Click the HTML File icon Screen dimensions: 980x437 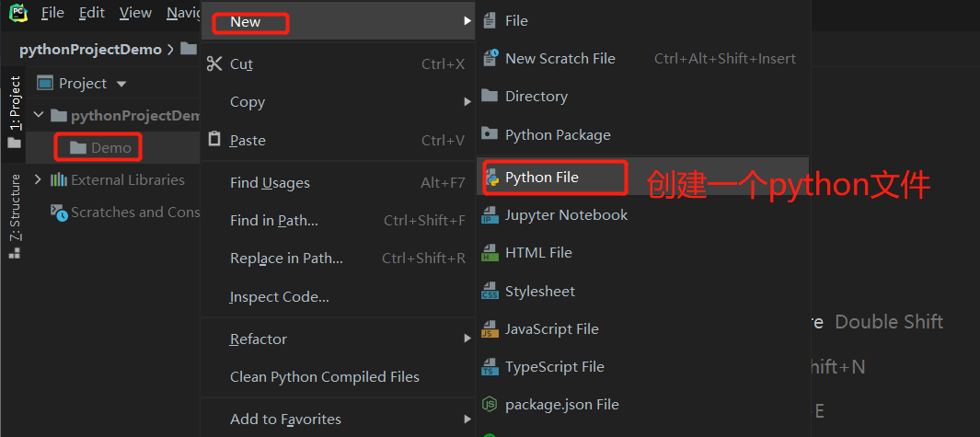tap(490, 253)
